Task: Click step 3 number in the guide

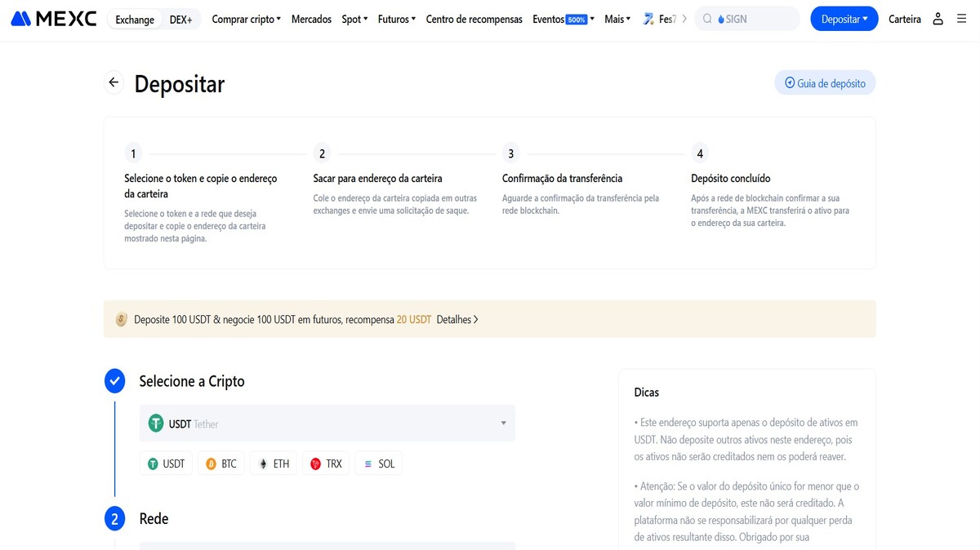Action: tap(510, 153)
